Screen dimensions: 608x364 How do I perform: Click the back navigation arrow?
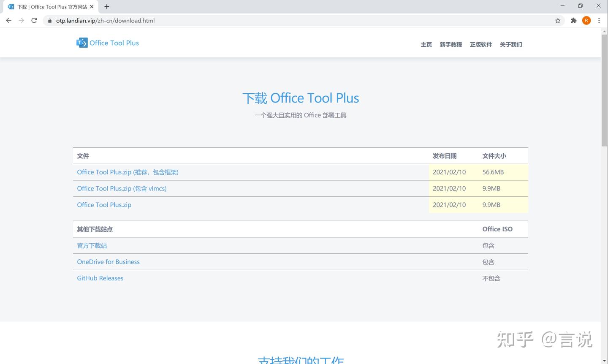pos(8,20)
